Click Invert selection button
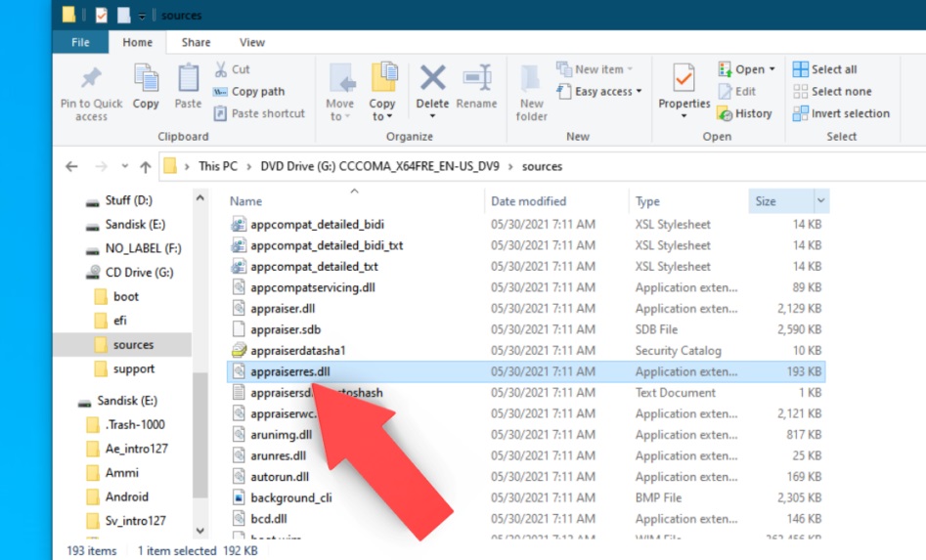926x560 pixels. 840,113
